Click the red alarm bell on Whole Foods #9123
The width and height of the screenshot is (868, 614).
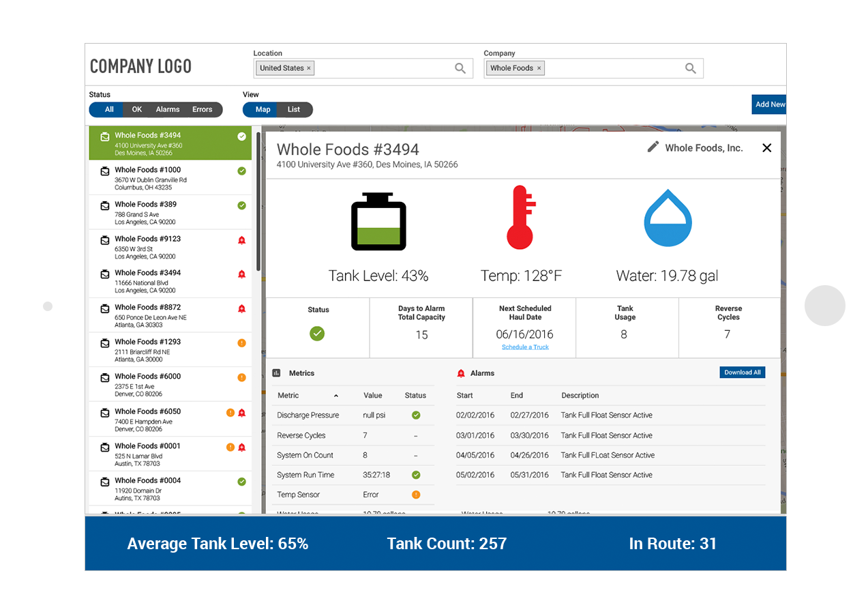pyautogui.click(x=241, y=240)
